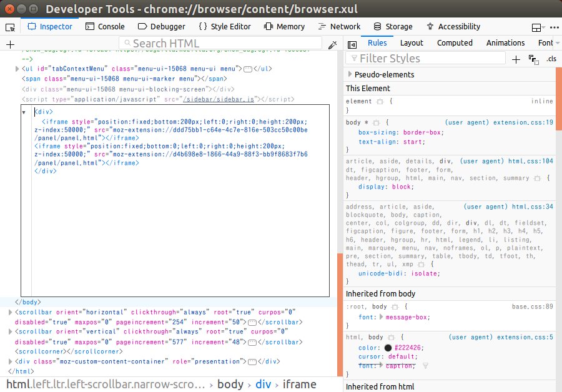Click the filter icon next to overridden font
Image resolution: width=562 pixels, height=392 pixels.
pyautogui.click(x=425, y=366)
